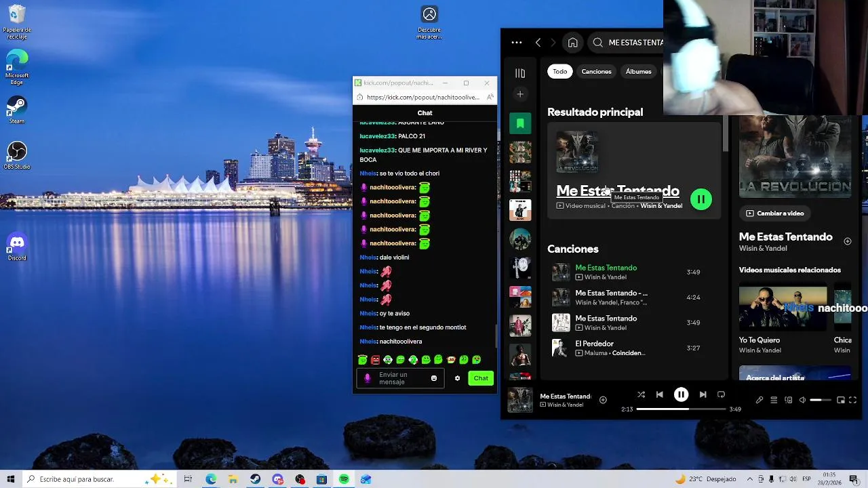
Task: Adjust Spotify volume slider
Action: (x=820, y=401)
